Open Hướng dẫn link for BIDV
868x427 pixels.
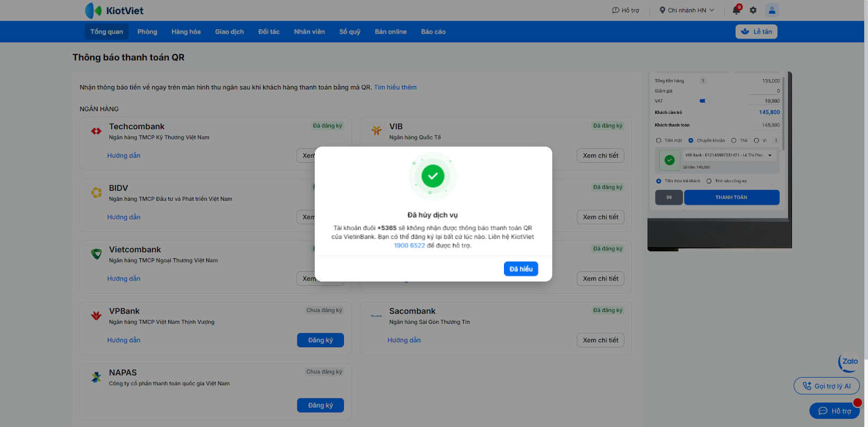(x=124, y=217)
